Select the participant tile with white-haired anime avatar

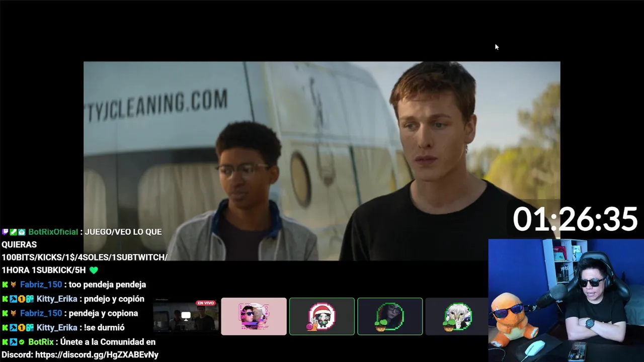click(457, 316)
